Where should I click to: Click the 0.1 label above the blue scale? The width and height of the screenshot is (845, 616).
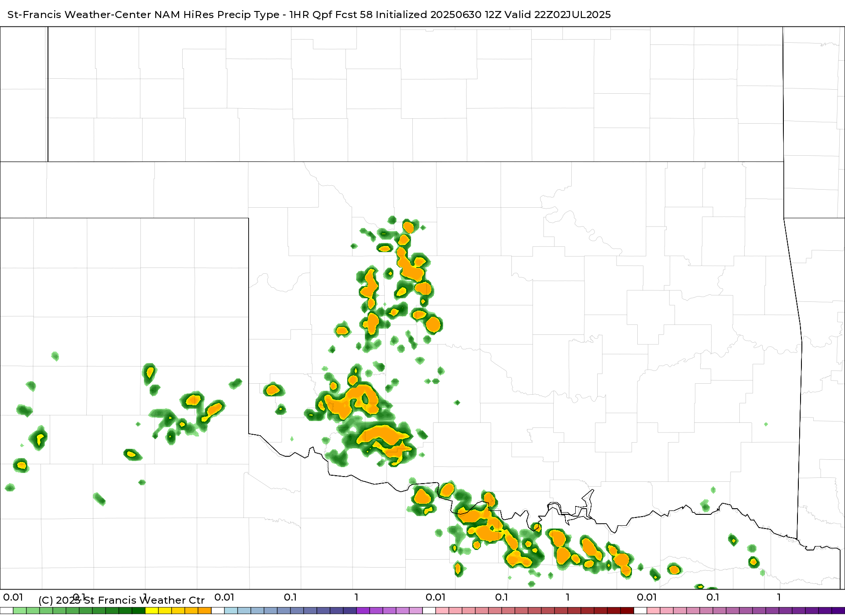click(290, 597)
